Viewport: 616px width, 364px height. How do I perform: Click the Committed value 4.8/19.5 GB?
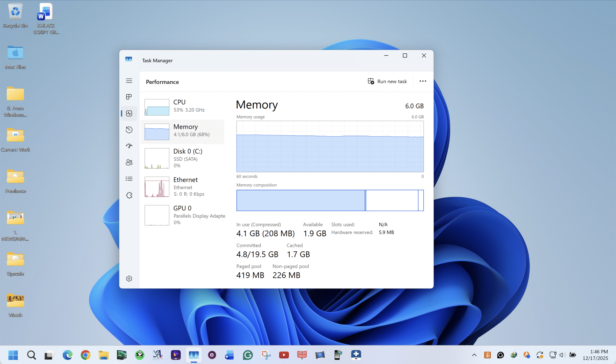[257, 254]
